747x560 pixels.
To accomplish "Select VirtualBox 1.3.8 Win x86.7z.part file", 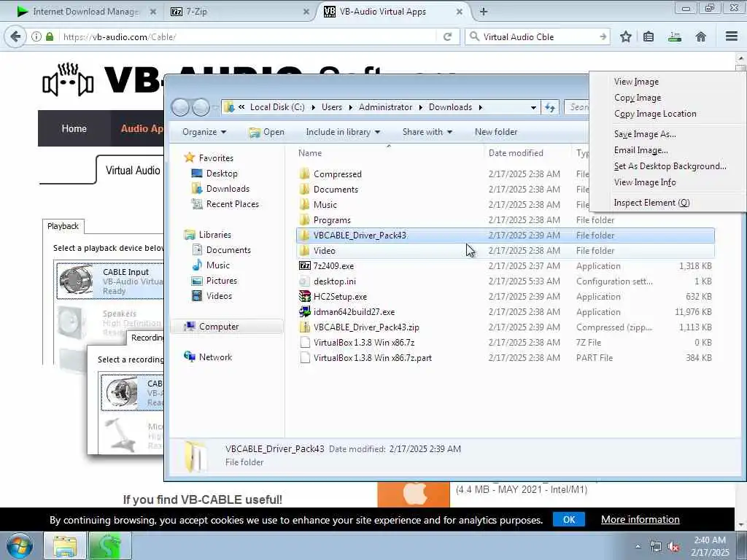I will pyautogui.click(x=505, y=357).
